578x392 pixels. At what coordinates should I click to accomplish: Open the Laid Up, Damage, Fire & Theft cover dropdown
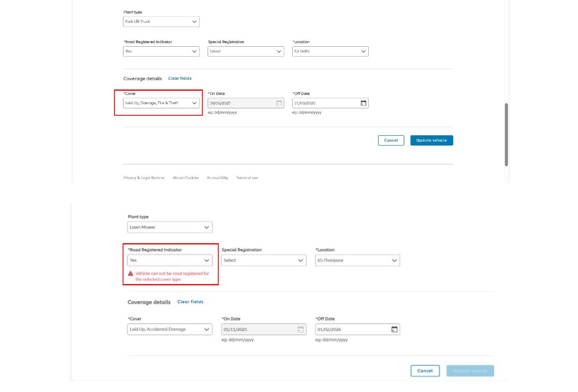[x=161, y=103]
